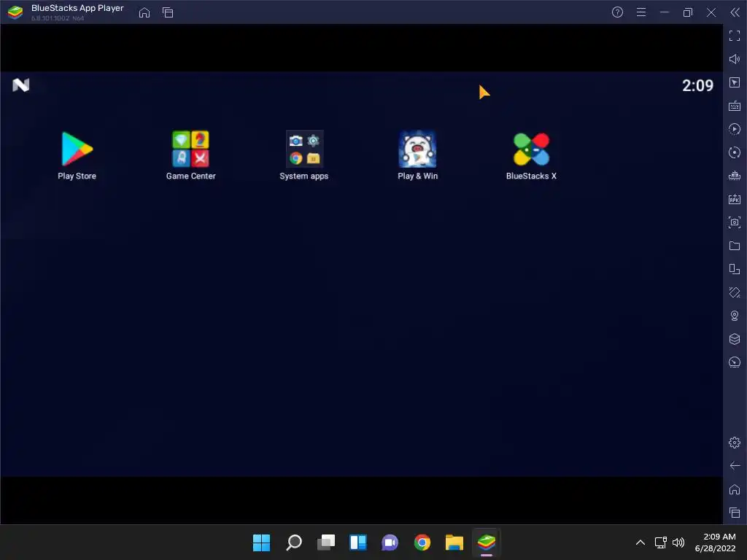
Task: Launch Chrome from the taskbar
Action: point(422,542)
